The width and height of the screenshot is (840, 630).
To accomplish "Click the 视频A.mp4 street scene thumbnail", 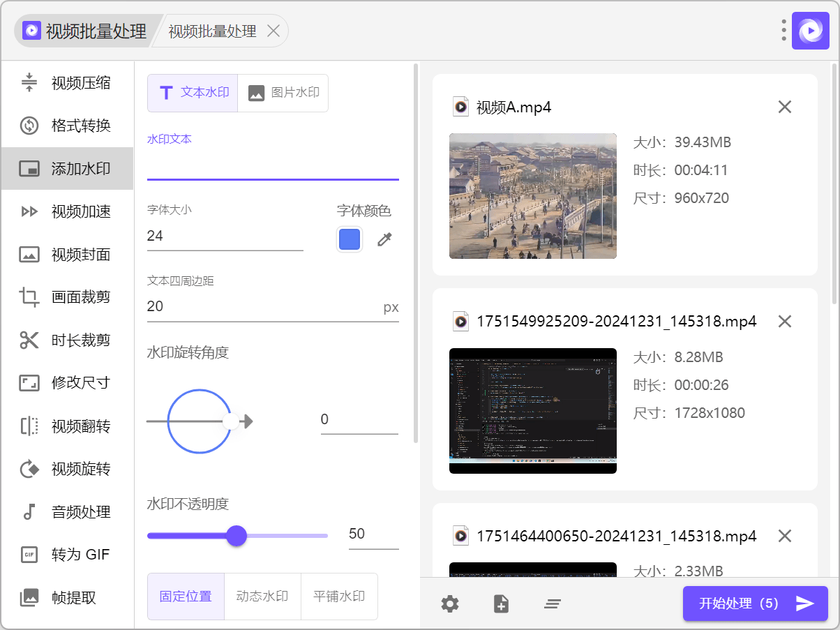I will [x=533, y=196].
